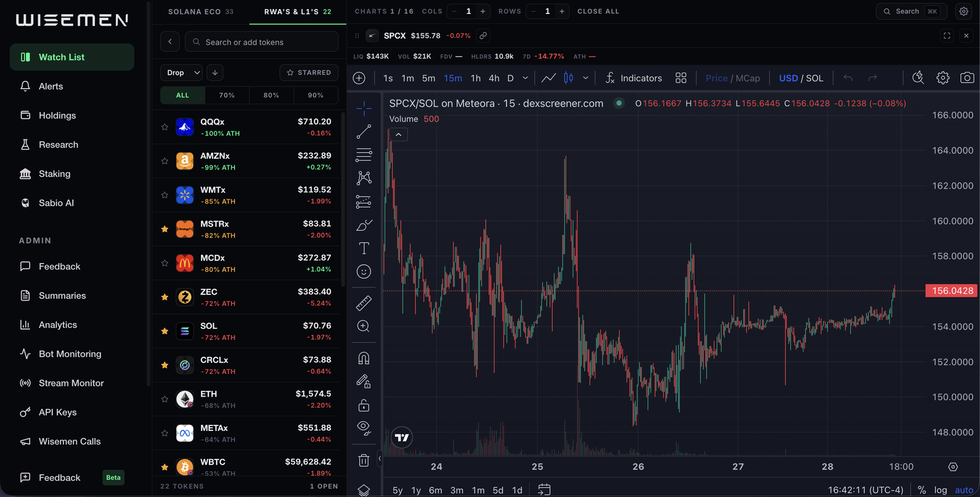The image size is (980, 497).
Task: Increase chart columns with plus
Action: tap(483, 11)
